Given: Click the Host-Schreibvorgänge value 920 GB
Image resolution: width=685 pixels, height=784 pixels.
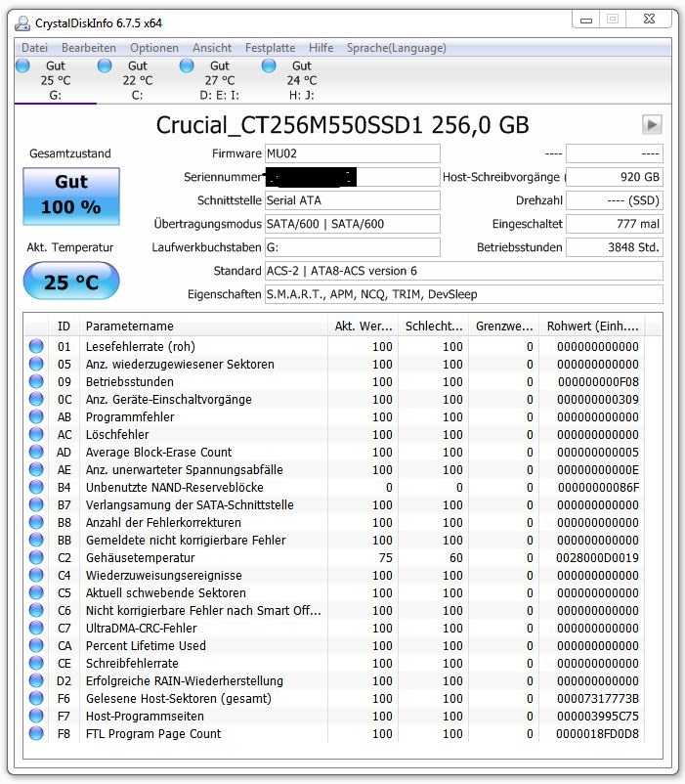Looking at the screenshot, I should 614,177.
